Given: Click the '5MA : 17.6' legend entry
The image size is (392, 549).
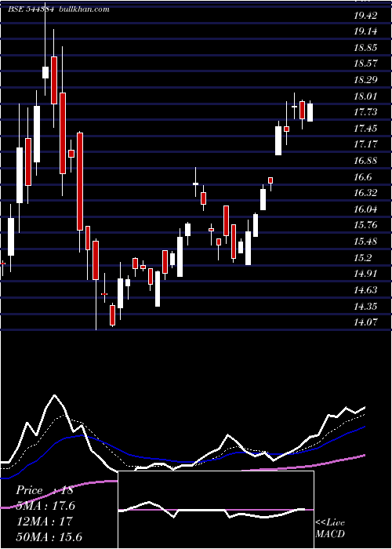Looking at the screenshot, I should point(45,506).
